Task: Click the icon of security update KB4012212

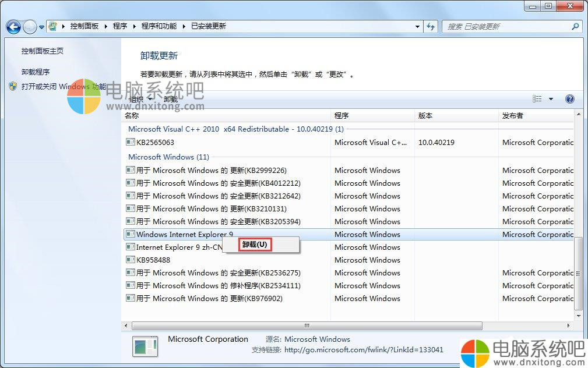Action: pos(131,183)
